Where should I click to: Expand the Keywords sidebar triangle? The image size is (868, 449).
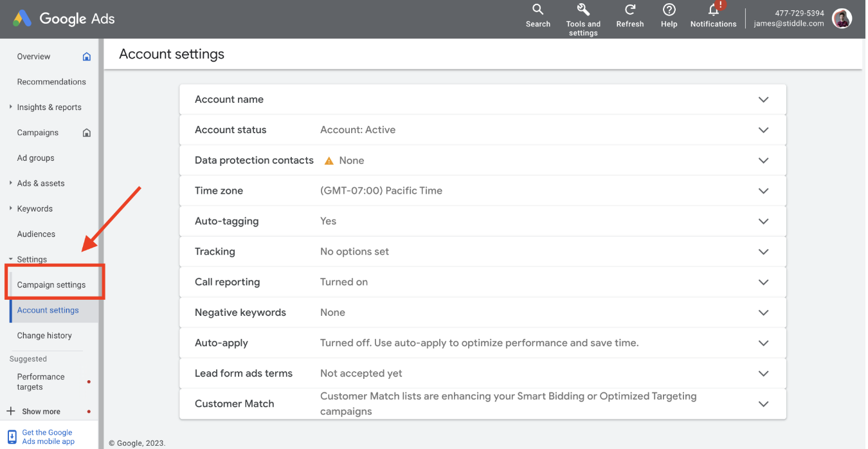pyautogui.click(x=11, y=208)
